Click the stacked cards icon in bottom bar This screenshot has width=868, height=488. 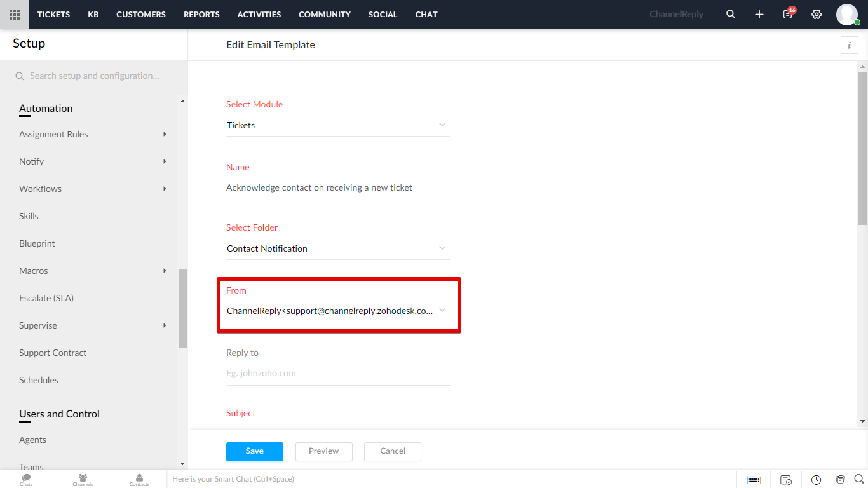(840, 480)
